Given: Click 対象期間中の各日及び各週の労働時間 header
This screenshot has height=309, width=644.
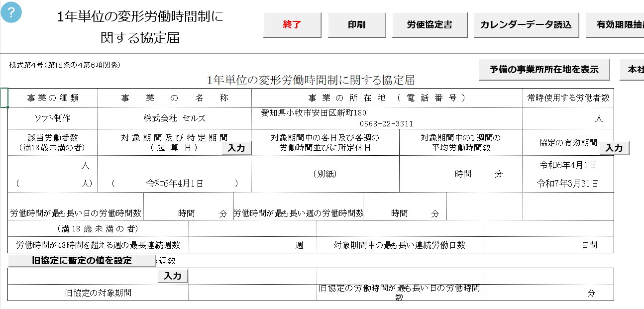Looking at the screenshot, I should coord(325,142).
